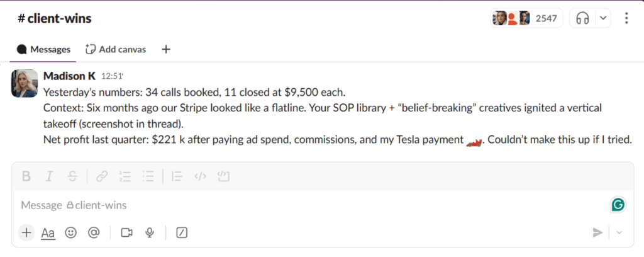
Task: Expand the huddle options chevron
Action: (x=602, y=18)
